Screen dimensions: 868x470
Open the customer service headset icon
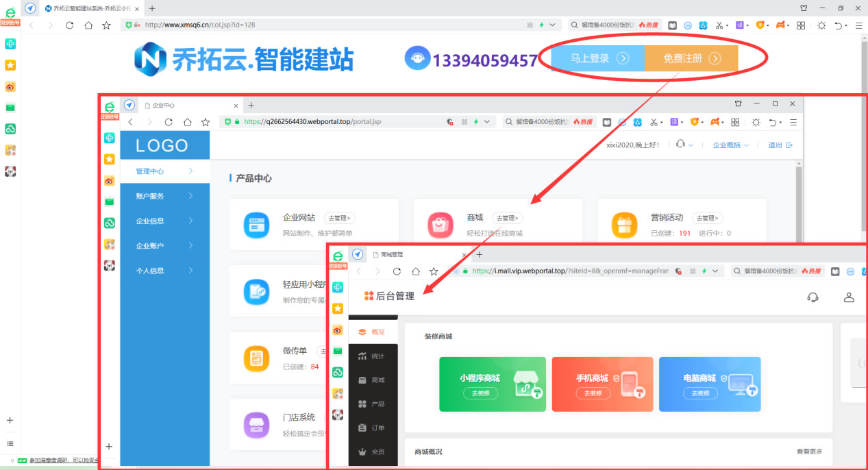tap(813, 297)
